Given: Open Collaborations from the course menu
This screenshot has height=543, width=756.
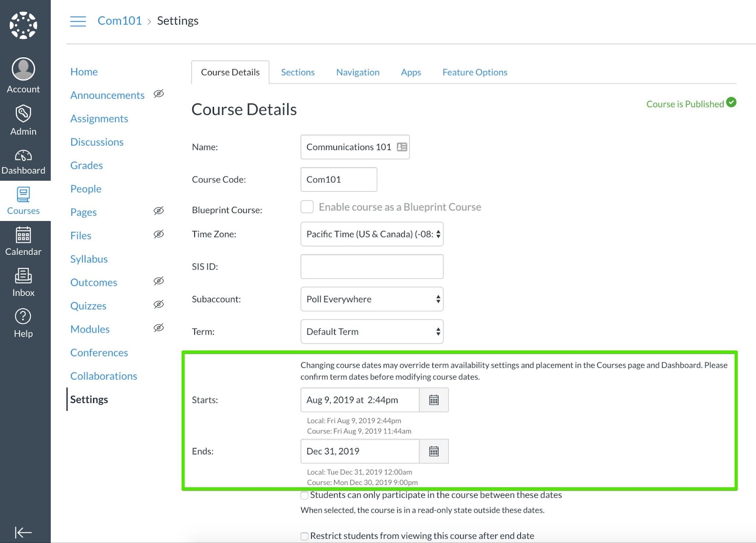Looking at the screenshot, I should coord(103,376).
